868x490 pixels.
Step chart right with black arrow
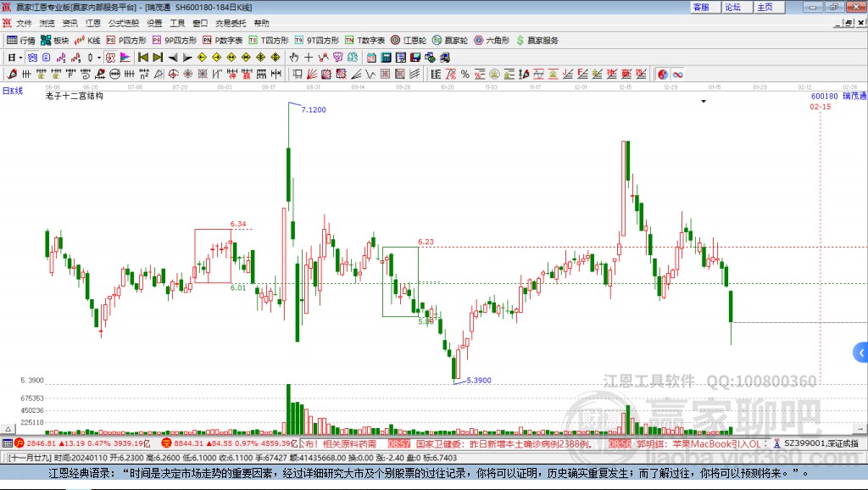187,58
